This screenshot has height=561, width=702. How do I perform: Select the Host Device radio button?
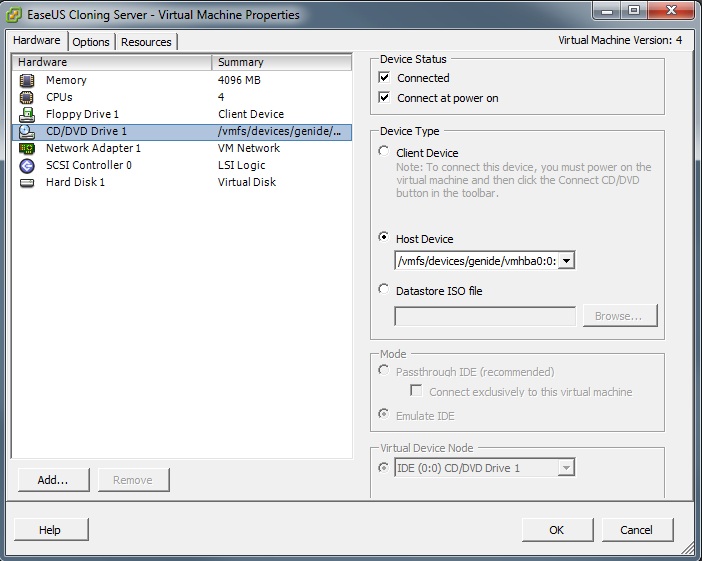(x=384, y=237)
